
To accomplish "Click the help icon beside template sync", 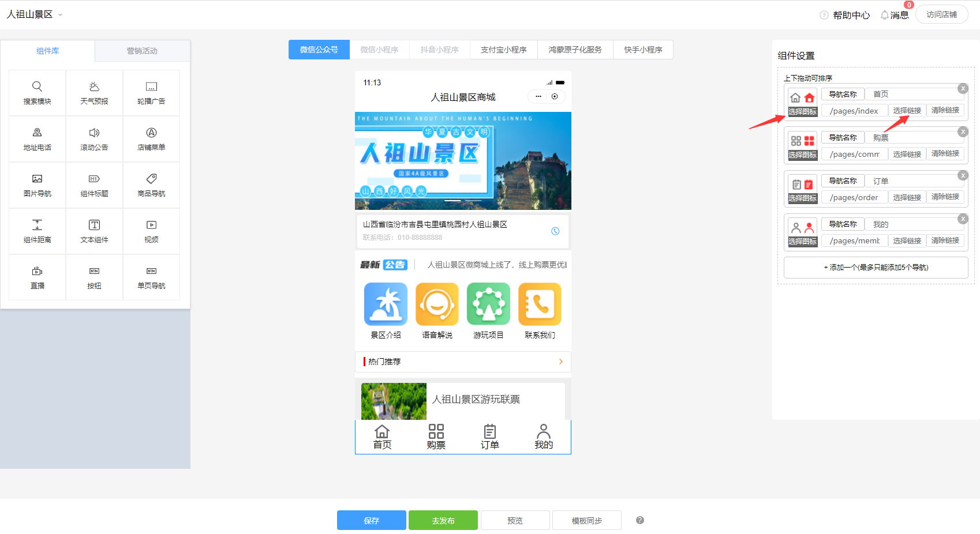I will click(639, 520).
